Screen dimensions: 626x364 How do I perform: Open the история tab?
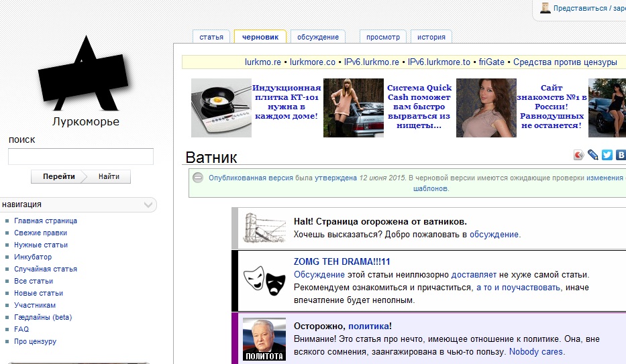(431, 38)
